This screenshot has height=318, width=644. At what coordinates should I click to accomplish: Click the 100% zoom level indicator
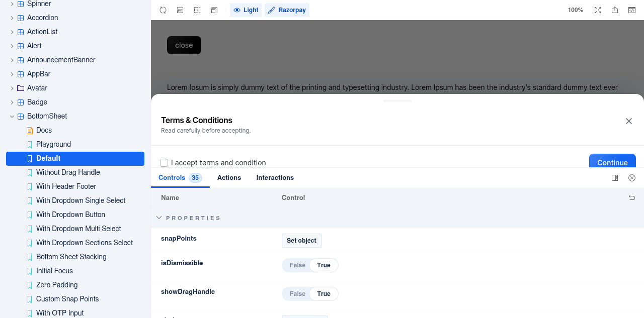pyautogui.click(x=576, y=10)
